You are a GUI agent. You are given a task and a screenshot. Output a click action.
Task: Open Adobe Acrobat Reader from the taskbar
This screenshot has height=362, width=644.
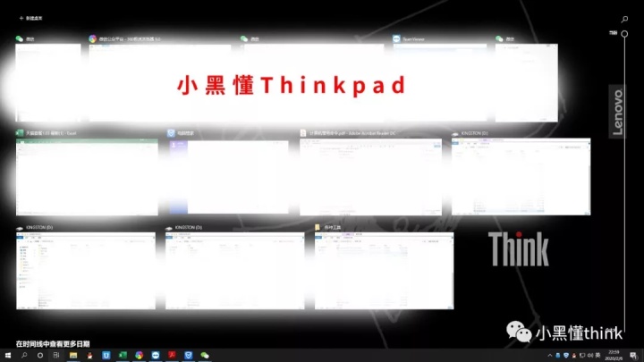pyautogui.click(x=172, y=356)
